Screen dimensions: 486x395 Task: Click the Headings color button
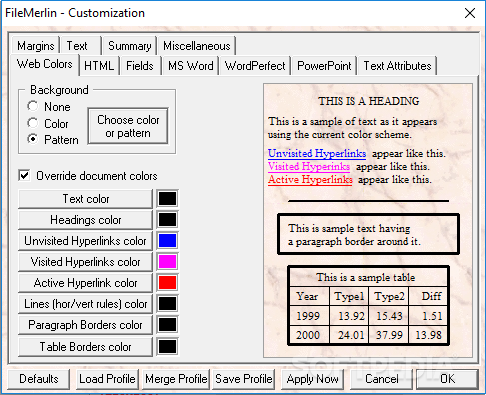(x=86, y=220)
